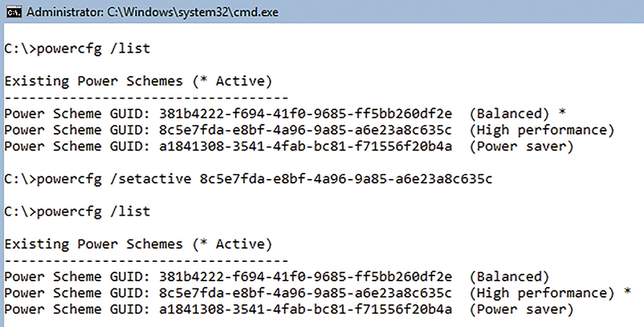The width and height of the screenshot is (644, 327).
Task: Click the second 'powercfg /list' command line
Action: point(77,212)
